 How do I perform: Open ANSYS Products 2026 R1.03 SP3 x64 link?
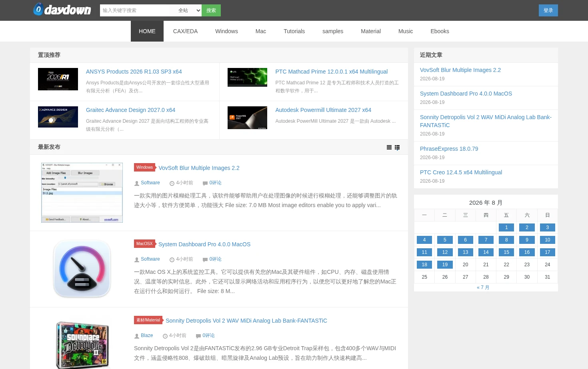click(134, 72)
